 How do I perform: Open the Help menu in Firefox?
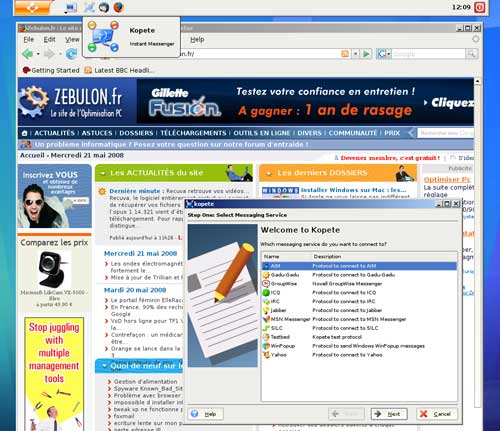[x=197, y=39]
